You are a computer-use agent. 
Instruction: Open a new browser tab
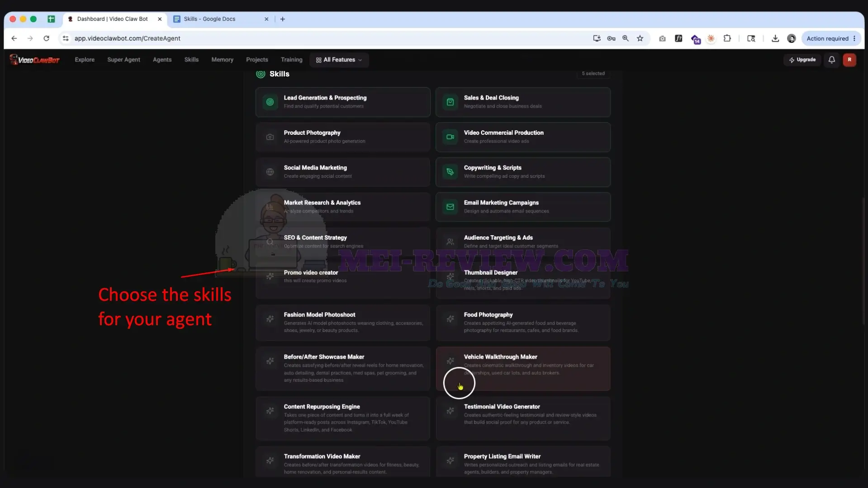point(282,19)
